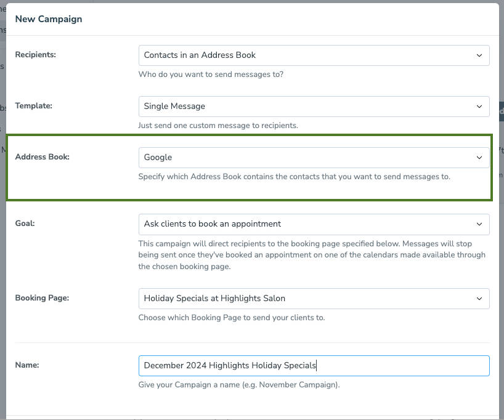The height and width of the screenshot is (420, 504).
Task: Click 'Give your Campaign a name' hint text
Action: click(239, 385)
